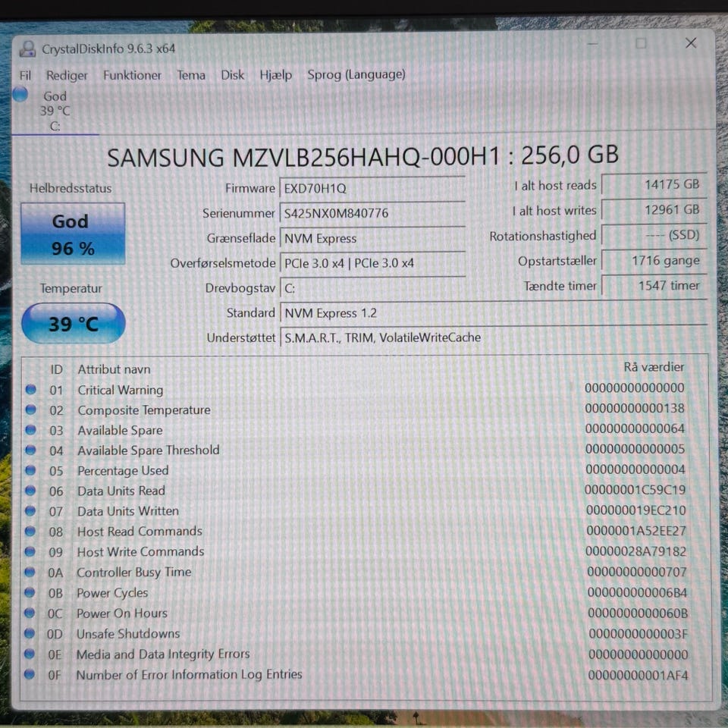Select the Data Units Written attribute name

(127, 511)
